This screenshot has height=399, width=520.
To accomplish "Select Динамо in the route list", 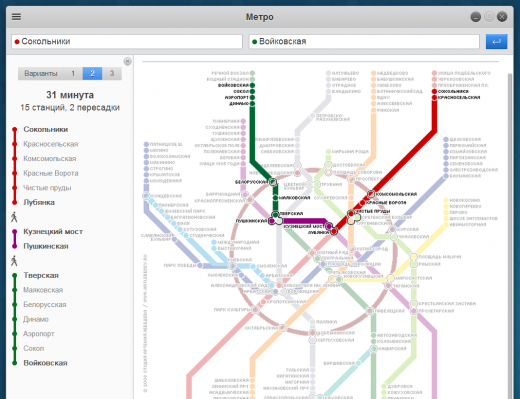I will tap(36, 319).
